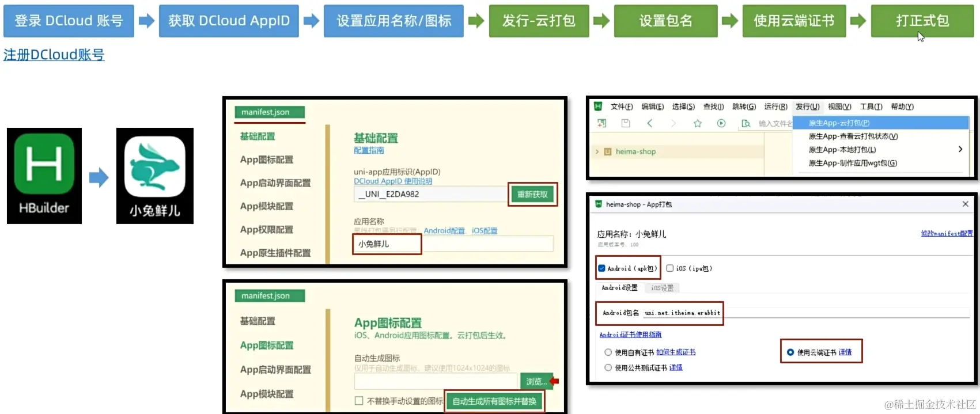The height and width of the screenshot is (414, 980).
Task: Open the 文件(F) menu
Action: pyautogui.click(x=622, y=107)
